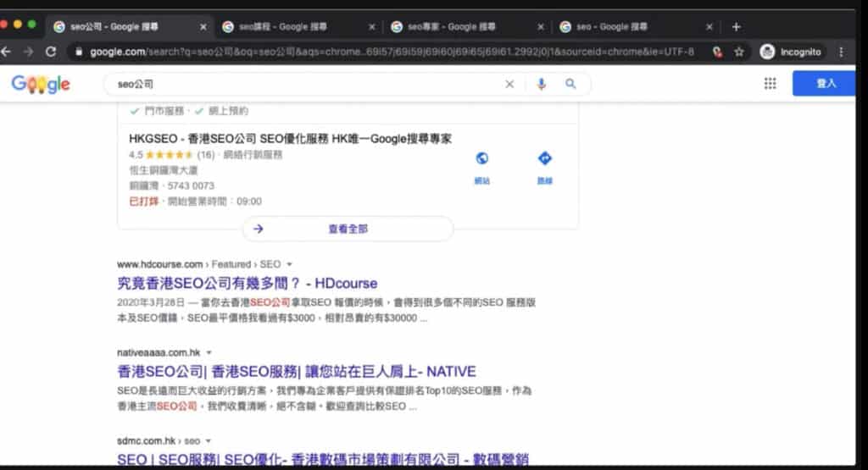Image resolution: width=868 pixels, height=470 pixels.
Task: Click the address bar URL
Action: (x=392, y=52)
